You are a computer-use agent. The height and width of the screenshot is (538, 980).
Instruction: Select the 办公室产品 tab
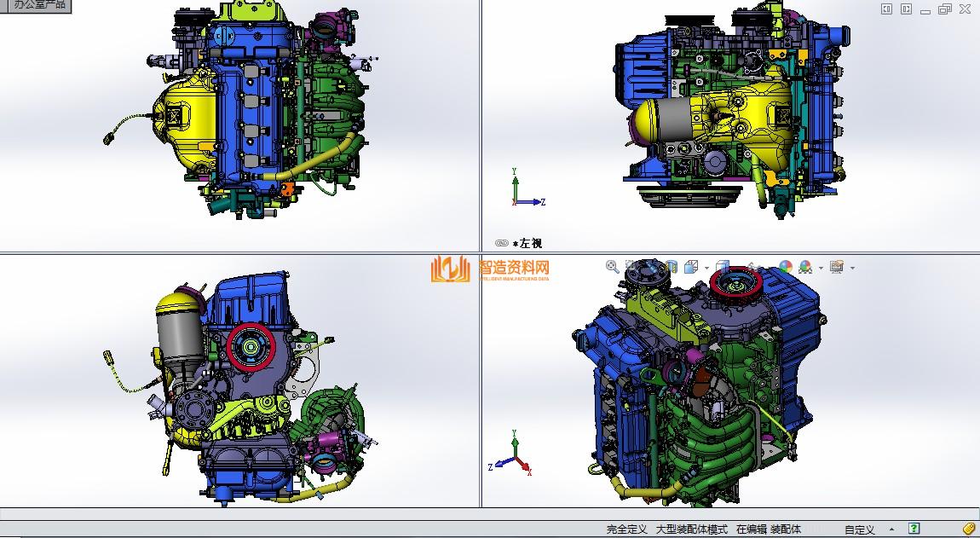[x=34, y=5]
